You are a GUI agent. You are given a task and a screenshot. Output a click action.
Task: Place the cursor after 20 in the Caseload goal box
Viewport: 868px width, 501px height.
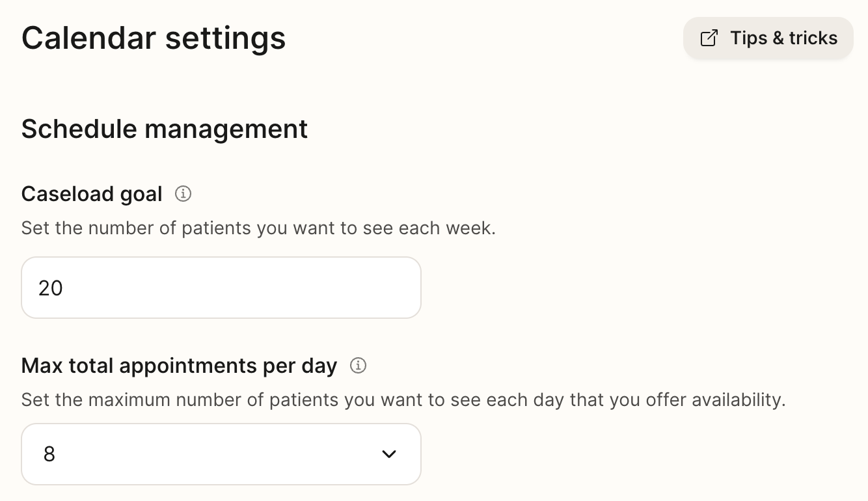(64, 288)
